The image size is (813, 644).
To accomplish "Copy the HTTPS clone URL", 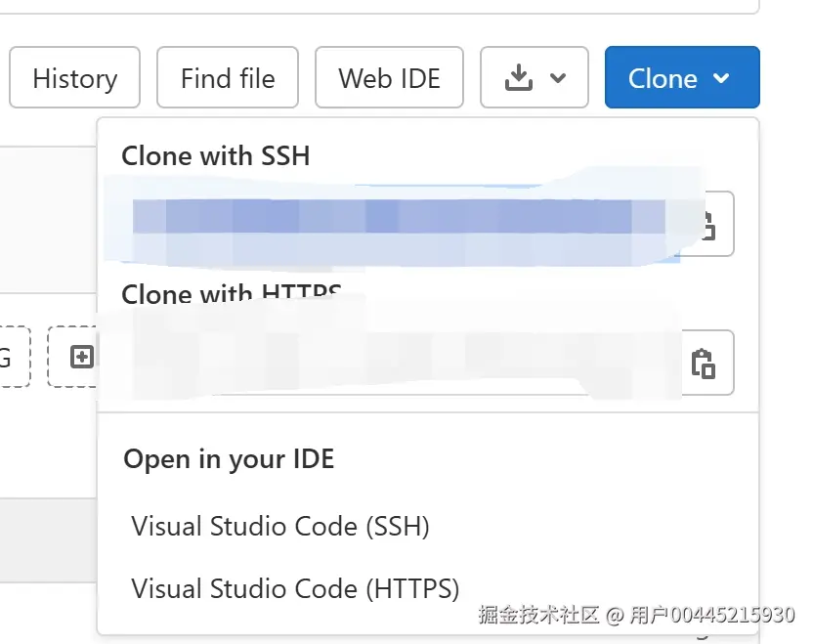I will point(704,363).
